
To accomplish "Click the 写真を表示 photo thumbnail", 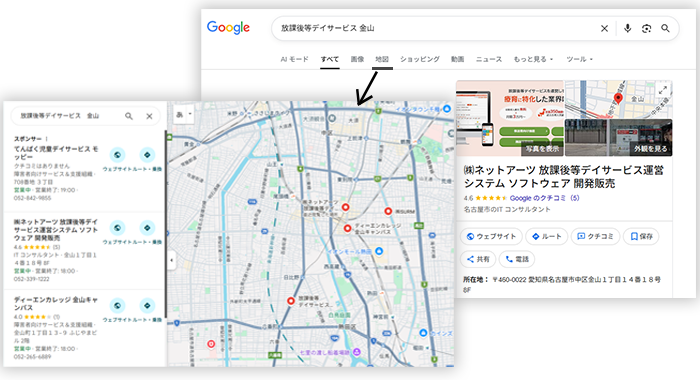I will (510, 118).
